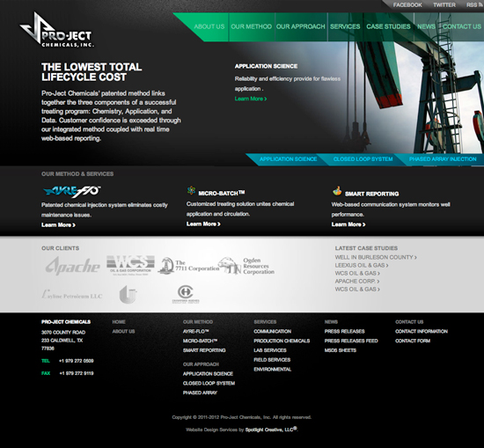Click the copyright 2011-2012 notice text
Screen dimensions: 484x448
(x=242, y=417)
